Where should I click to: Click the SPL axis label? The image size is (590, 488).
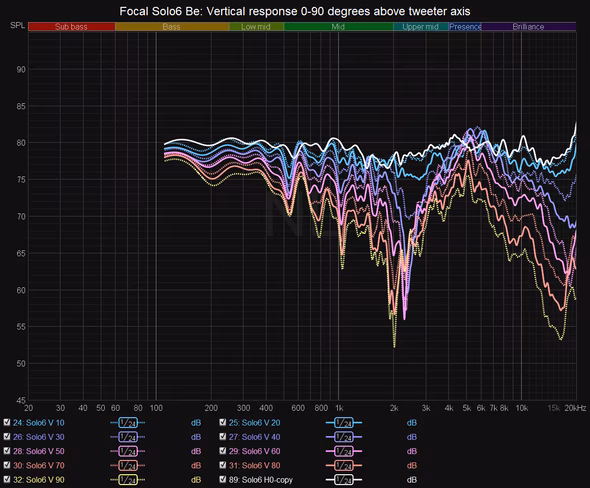click(x=17, y=26)
